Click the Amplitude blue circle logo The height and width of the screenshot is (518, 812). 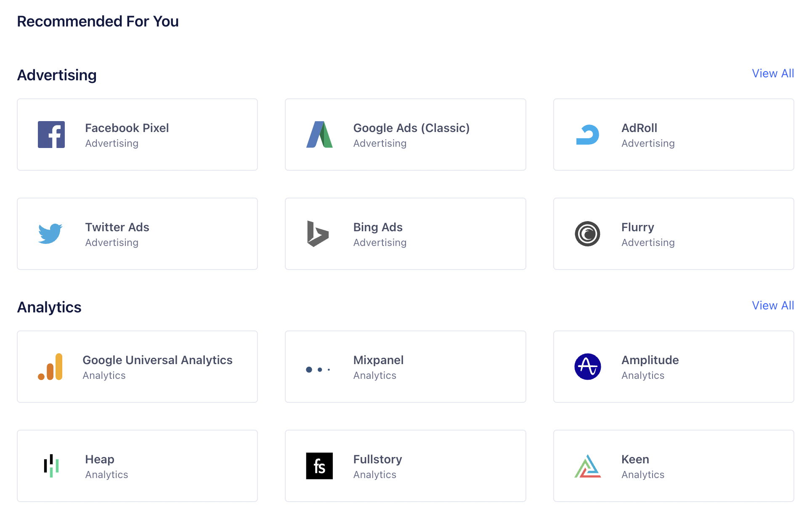click(588, 367)
